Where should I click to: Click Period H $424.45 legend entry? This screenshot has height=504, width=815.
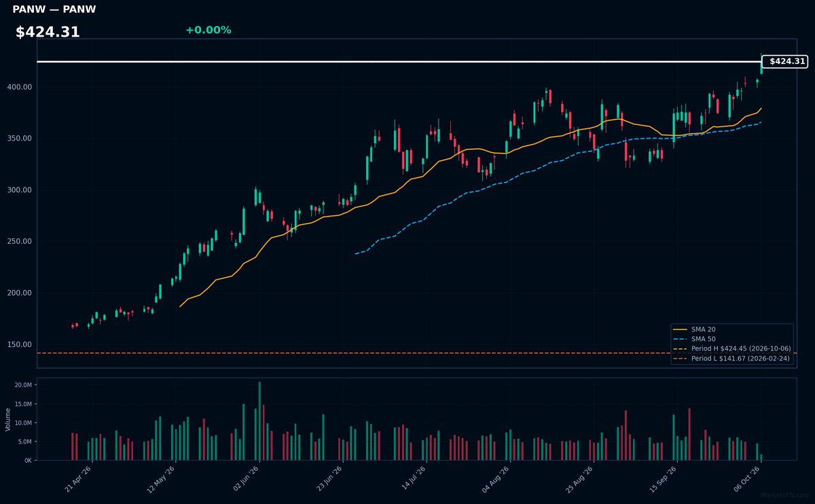click(x=732, y=348)
